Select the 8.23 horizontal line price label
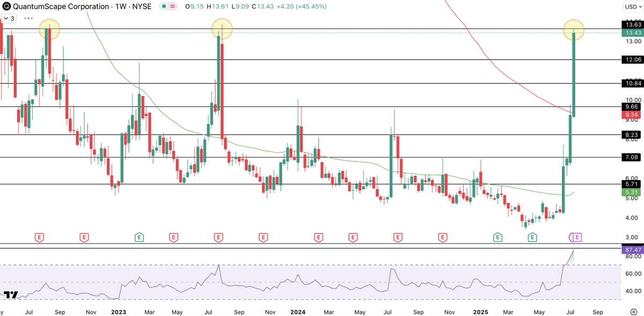644x316 pixels. click(630, 135)
